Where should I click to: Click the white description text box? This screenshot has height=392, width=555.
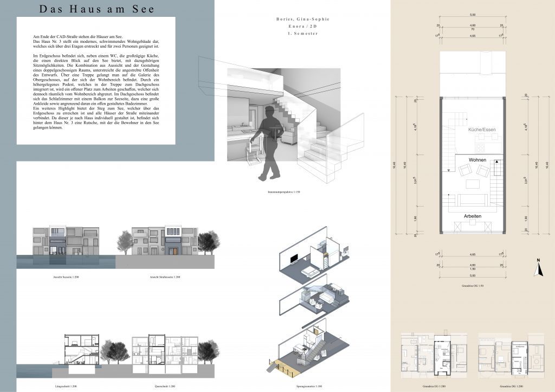(96, 80)
